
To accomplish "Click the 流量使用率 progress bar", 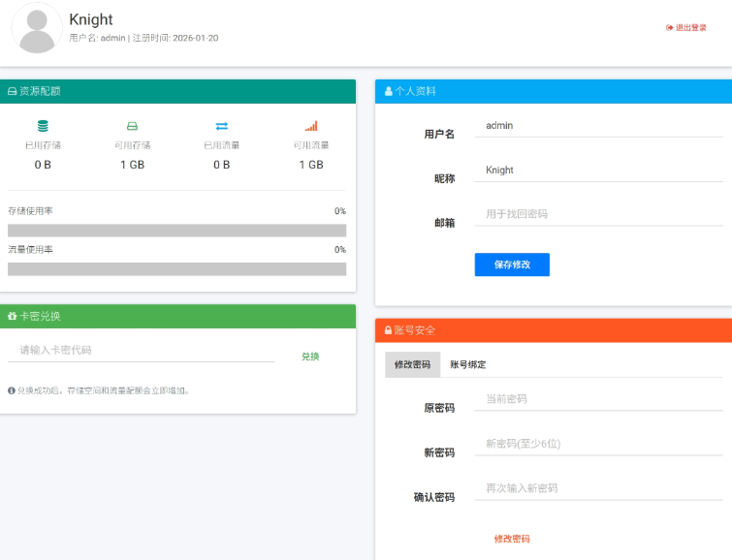I will pyautogui.click(x=176, y=268).
